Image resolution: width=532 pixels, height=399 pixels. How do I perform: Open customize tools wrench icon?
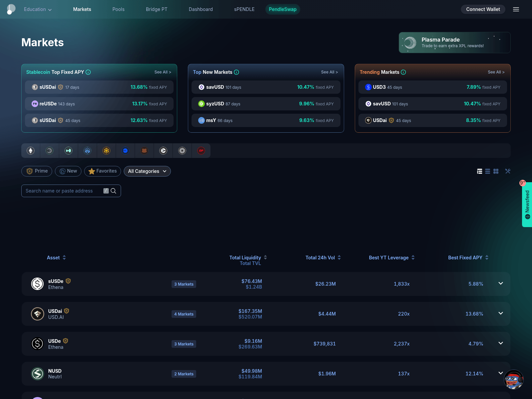pyautogui.click(x=508, y=171)
